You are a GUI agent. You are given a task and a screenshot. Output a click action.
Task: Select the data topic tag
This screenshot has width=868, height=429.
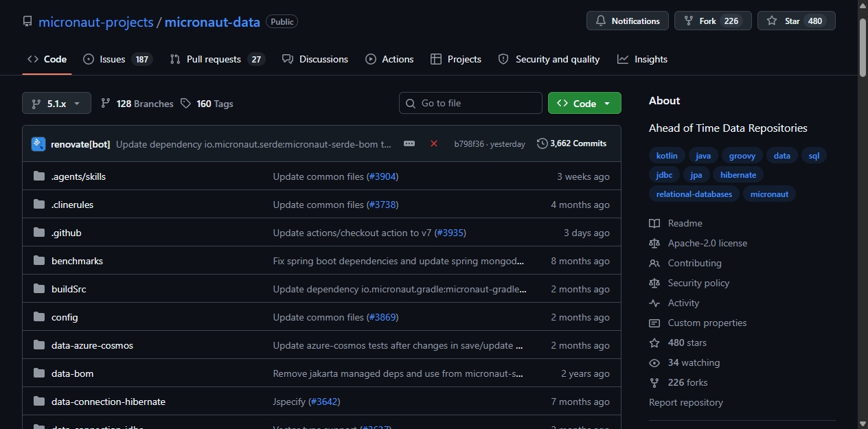coord(782,156)
